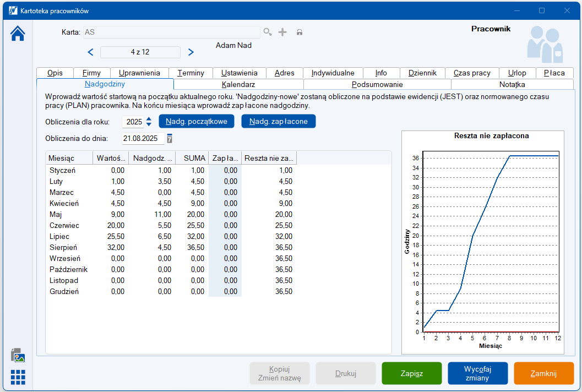Open the document image icon in sidebar
Screen dimensions: 582x392
[x=18, y=356]
